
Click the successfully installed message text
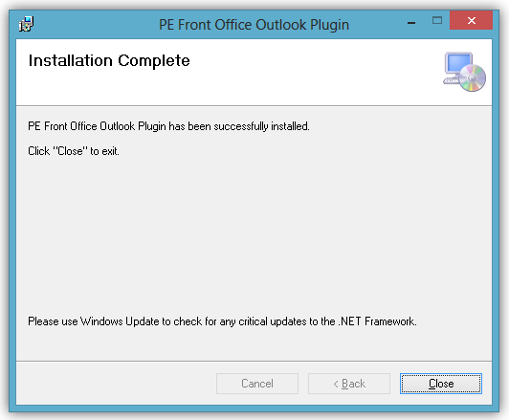coord(168,126)
